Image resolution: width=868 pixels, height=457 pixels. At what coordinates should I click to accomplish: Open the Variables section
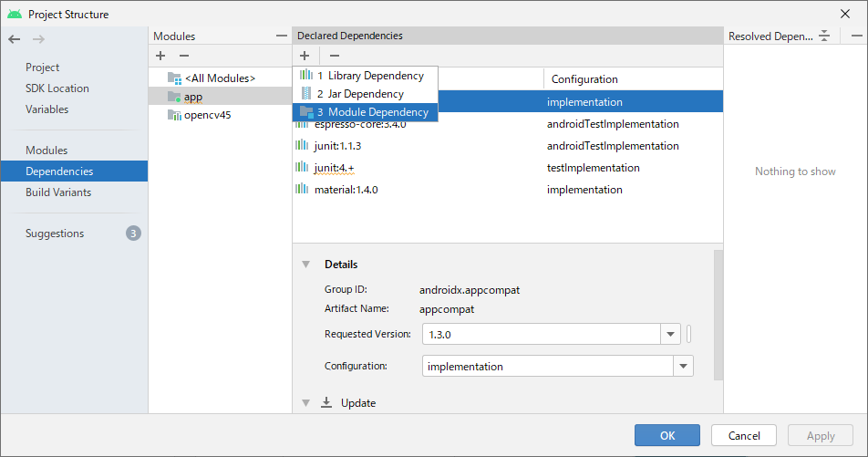[x=47, y=109]
